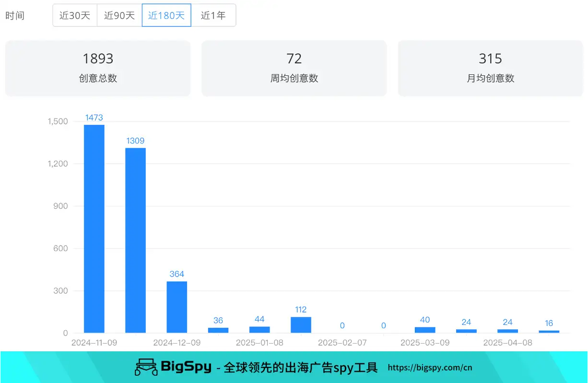The width and height of the screenshot is (588, 383).
Task: Click the BigSpy logo icon
Action: pyautogui.click(x=146, y=367)
